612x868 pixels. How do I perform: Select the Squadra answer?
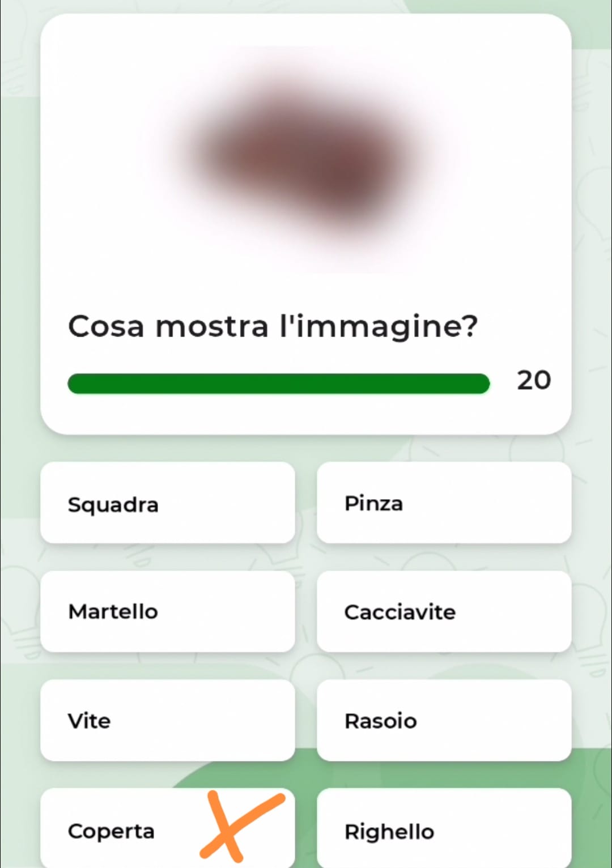tap(167, 503)
